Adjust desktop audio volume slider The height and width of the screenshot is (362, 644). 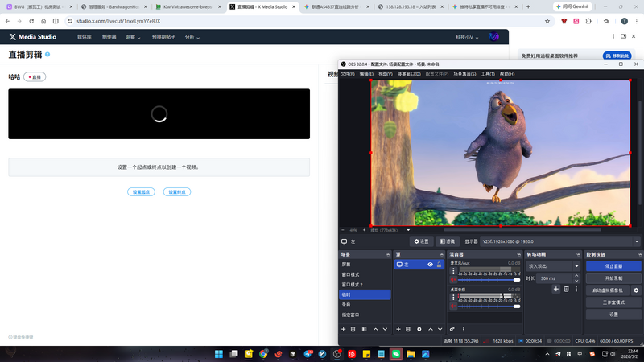489,306
